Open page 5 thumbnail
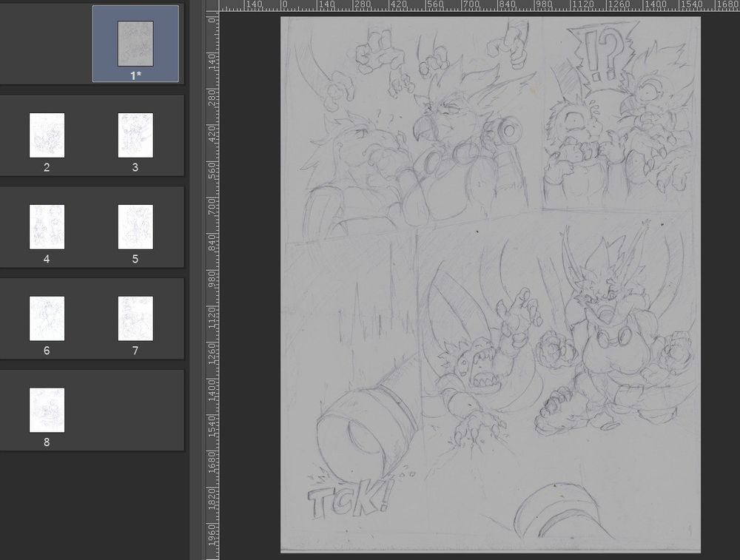Viewport: 740px width, 560px height. coord(135,227)
